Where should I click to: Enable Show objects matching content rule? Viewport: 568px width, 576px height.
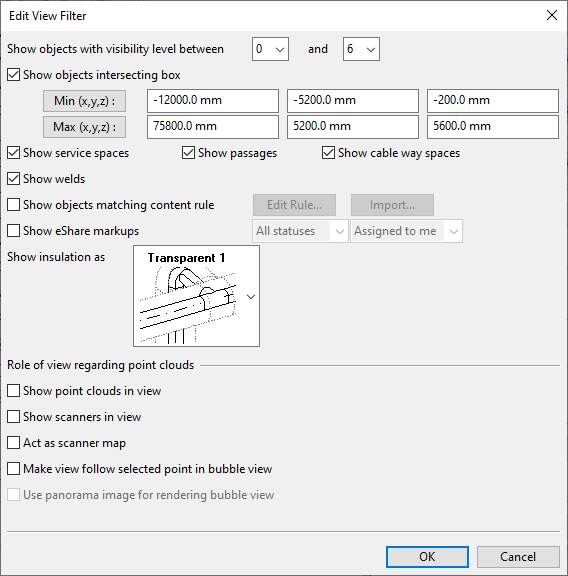[x=14, y=205]
